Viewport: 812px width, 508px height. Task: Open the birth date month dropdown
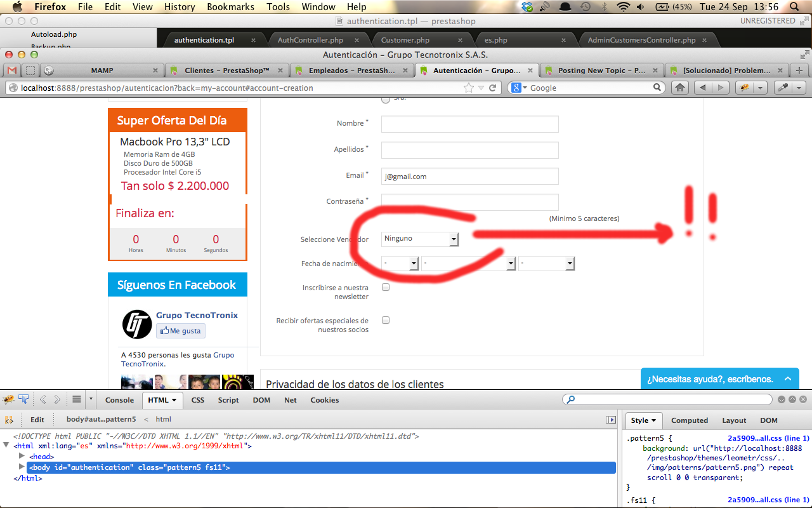468,263
